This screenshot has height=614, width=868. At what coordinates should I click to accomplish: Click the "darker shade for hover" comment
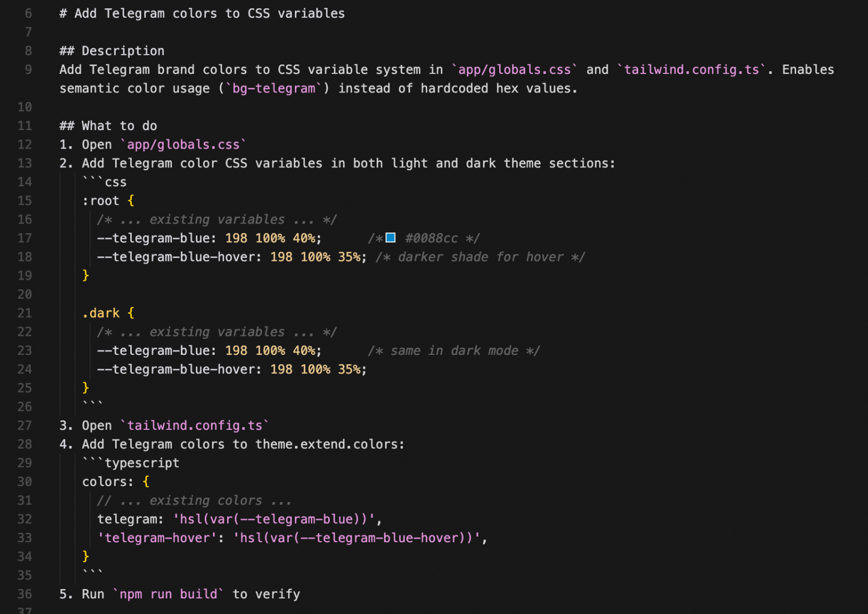pos(481,257)
